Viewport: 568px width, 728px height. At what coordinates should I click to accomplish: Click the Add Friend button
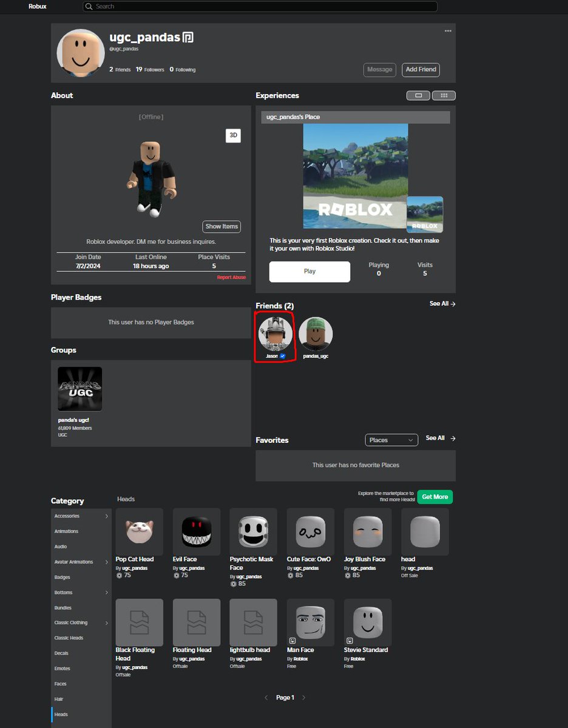(x=421, y=70)
